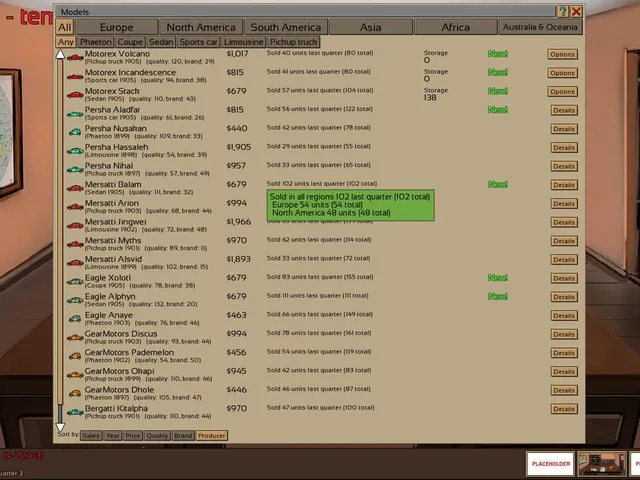Sort the list by Quality
This screenshot has width=640, height=480.
(x=157, y=436)
